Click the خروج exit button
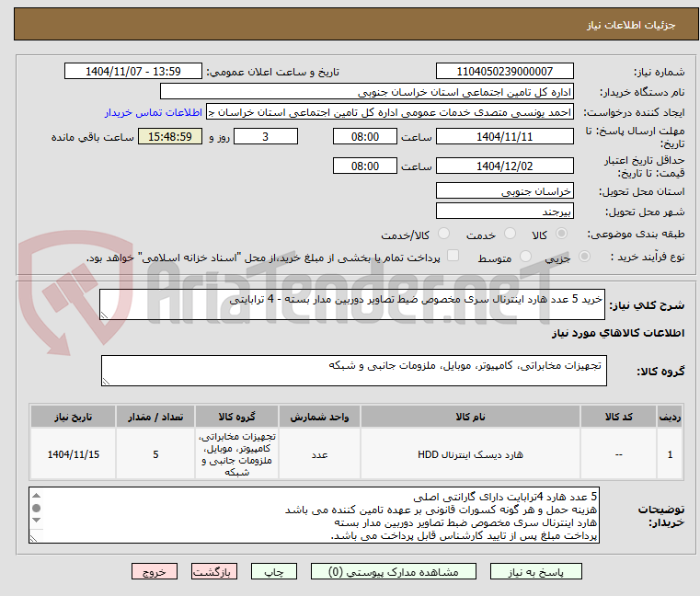The height and width of the screenshot is (596, 700). 154,571
